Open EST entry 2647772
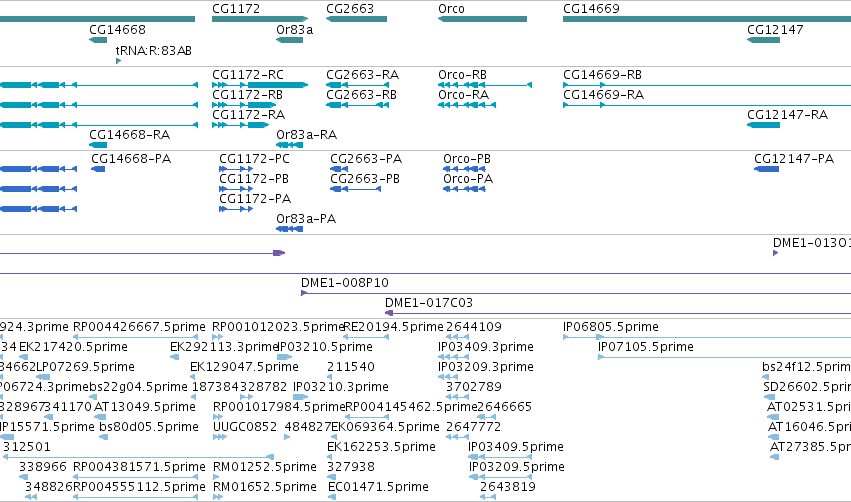 pyautogui.click(x=473, y=428)
